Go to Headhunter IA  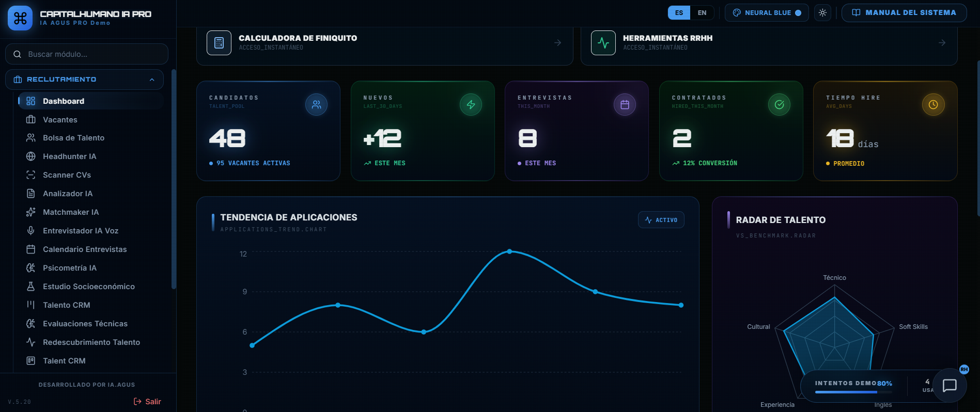(91, 156)
